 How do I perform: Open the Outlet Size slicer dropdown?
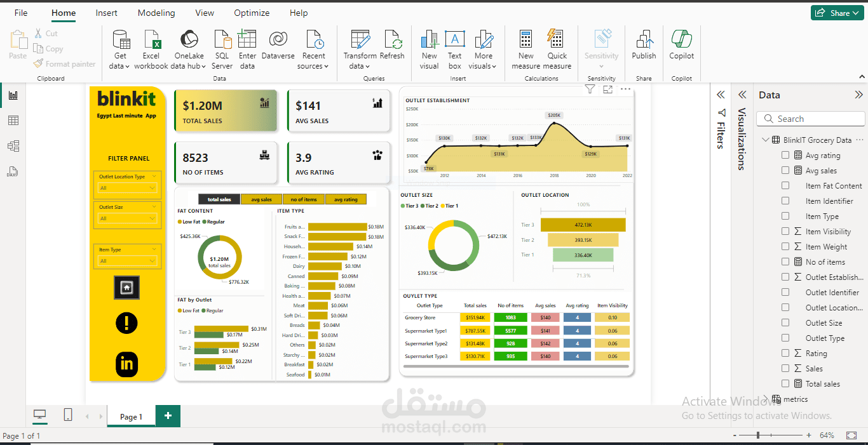[x=127, y=218]
